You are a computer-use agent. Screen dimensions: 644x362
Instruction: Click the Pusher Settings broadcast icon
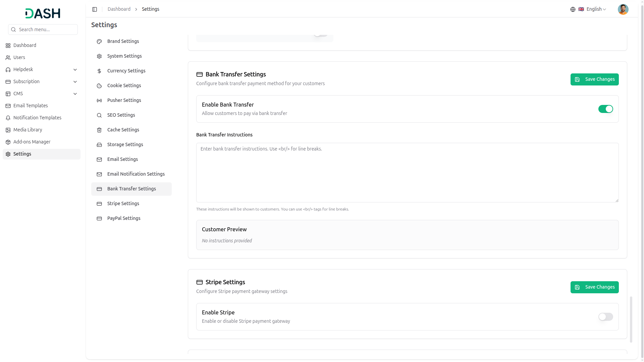(x=99, y=101)
